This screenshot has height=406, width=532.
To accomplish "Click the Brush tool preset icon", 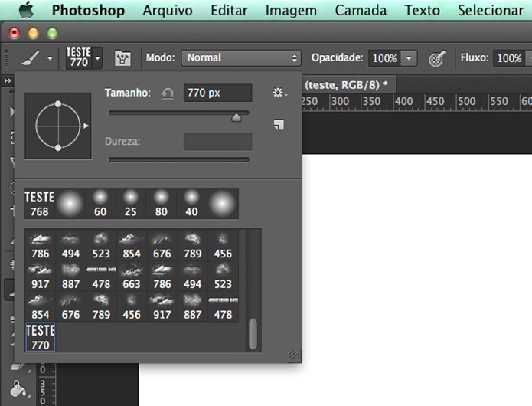I will click(31, 58).
